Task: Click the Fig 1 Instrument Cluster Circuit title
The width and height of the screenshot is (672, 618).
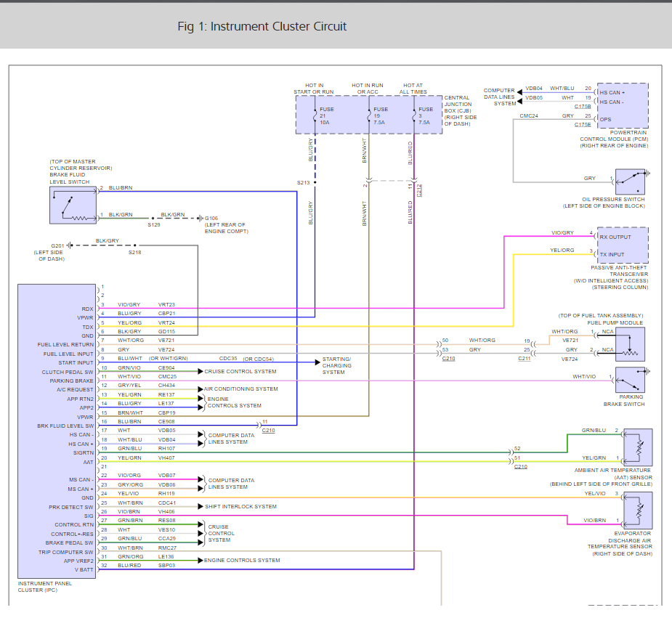Action: (262, 27)
